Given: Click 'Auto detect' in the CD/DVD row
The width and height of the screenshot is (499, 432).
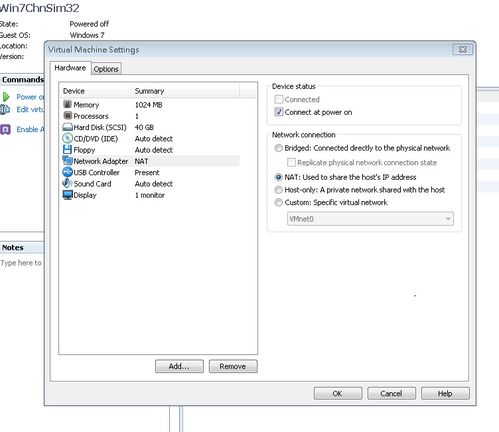Looking at the screenshot, I should pos(154,139).
